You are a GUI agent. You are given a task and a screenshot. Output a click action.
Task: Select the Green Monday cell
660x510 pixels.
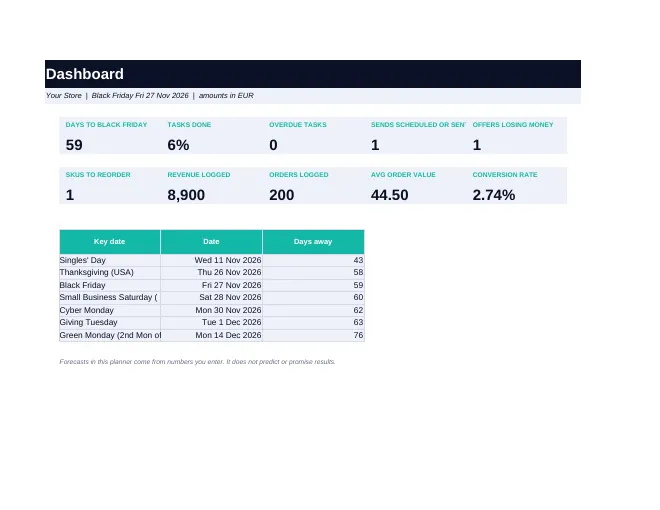(x=110, y=335)
